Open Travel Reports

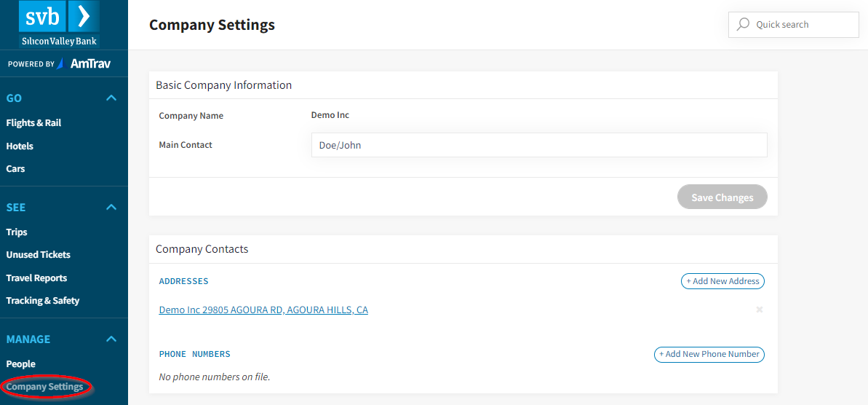coord(36,278)
